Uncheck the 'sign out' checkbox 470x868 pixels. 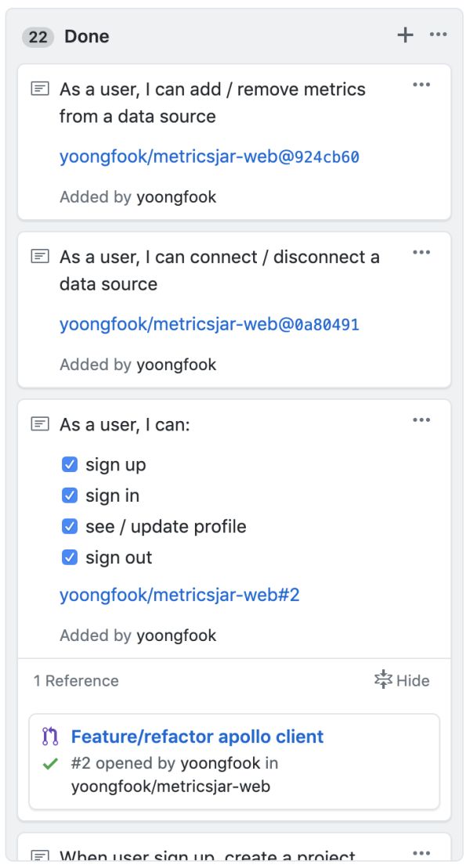pos(69,557)
